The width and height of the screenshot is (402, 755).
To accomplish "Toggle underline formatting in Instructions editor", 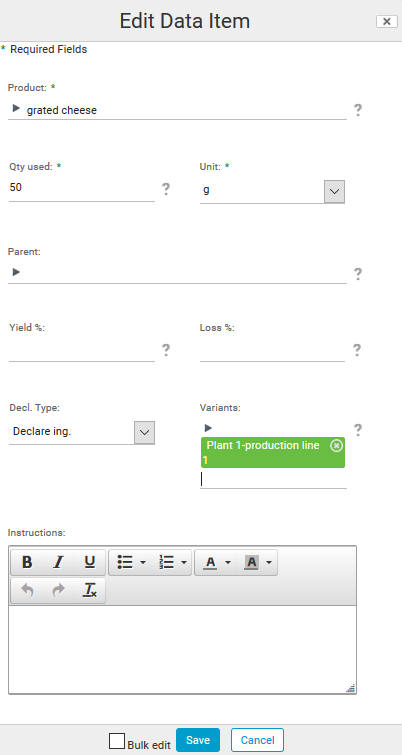I will pyautogui.click(x=90, y=562).
